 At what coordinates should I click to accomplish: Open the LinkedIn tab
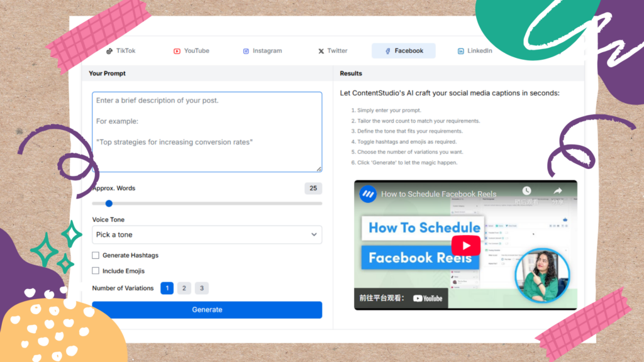pos(475,51)
